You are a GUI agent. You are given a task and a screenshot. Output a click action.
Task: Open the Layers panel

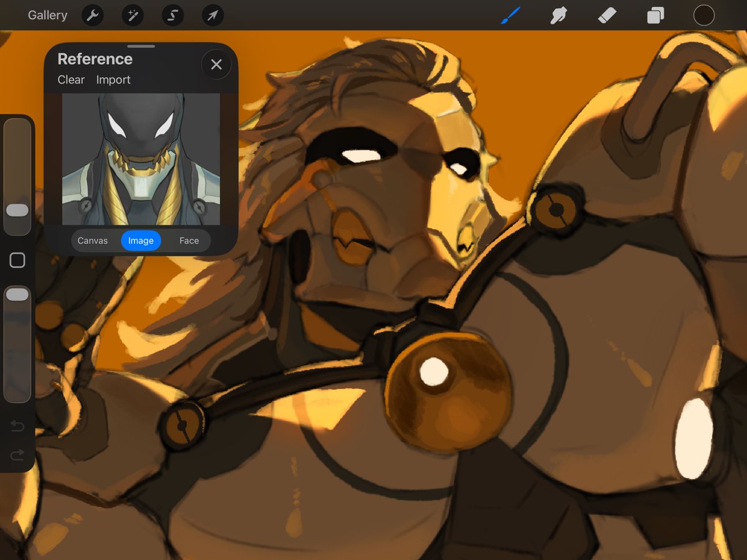click(655, 16)
